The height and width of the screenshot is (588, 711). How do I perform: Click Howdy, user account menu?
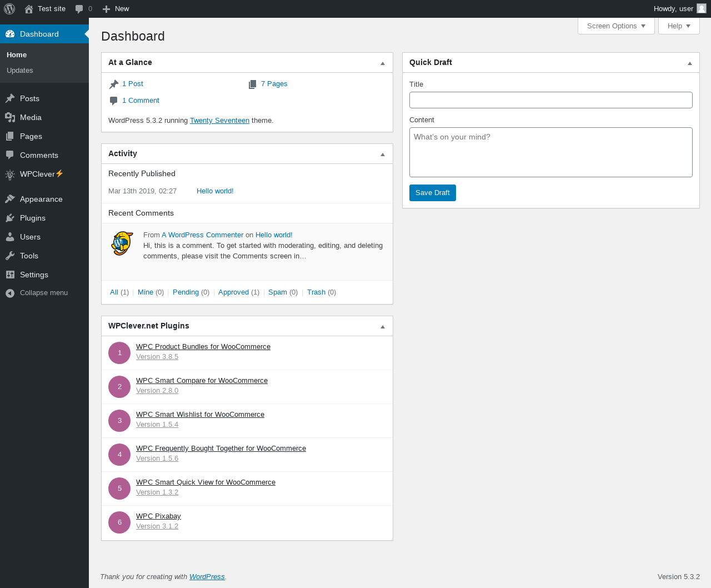[679, 9]
